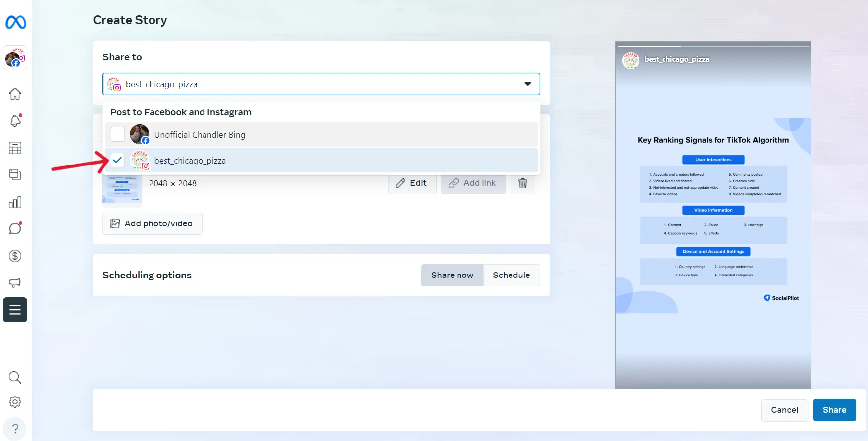Click the Create Story heading
This screenshot has height=441, width=868.
pos(130,20)
